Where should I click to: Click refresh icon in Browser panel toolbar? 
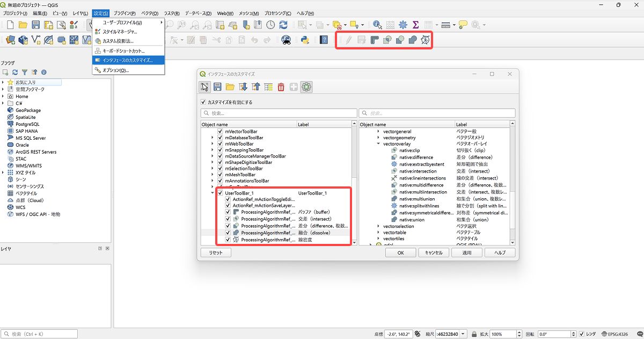pos(15,72)
